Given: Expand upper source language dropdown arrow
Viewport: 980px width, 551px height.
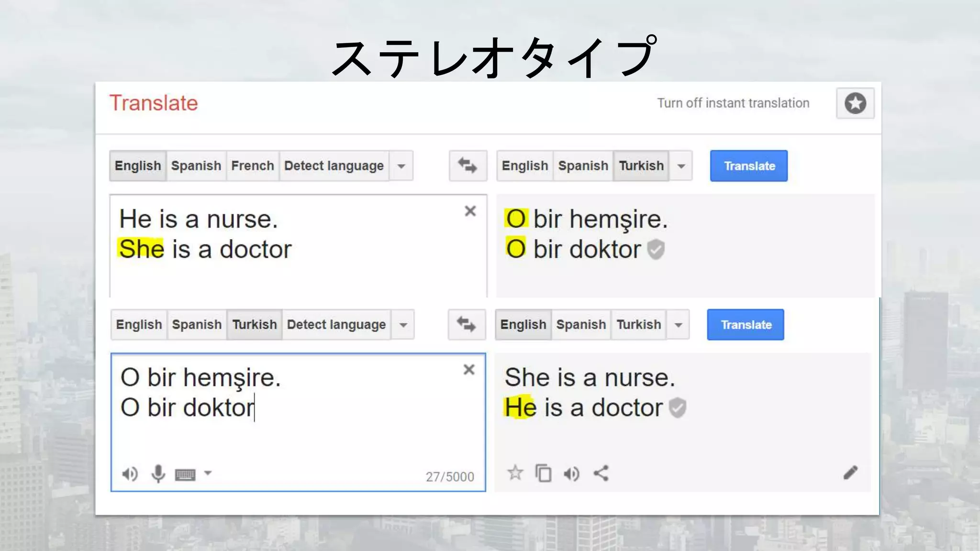Looking at the screenshot, I should pos(401,166).
